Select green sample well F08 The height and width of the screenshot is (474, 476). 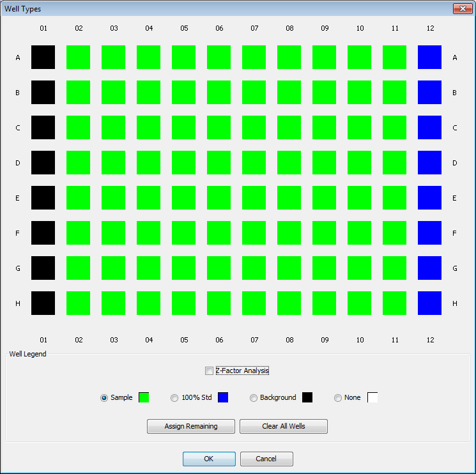(289, 233)
